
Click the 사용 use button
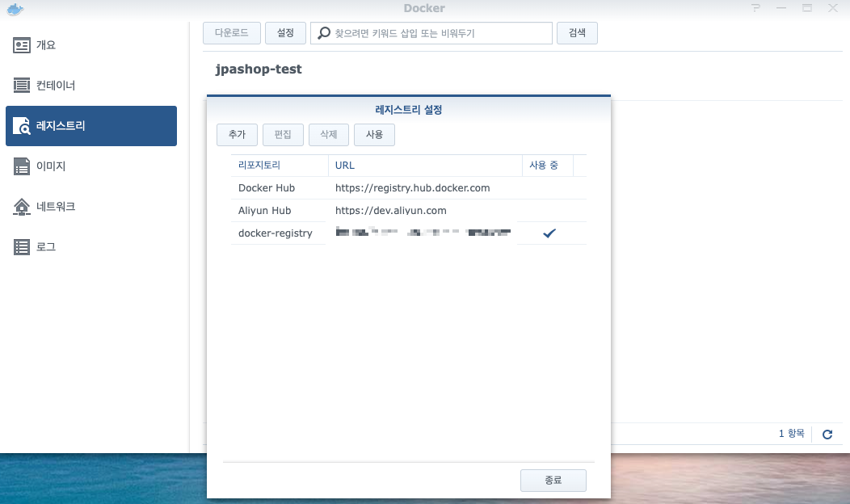[x=374, y=134]
